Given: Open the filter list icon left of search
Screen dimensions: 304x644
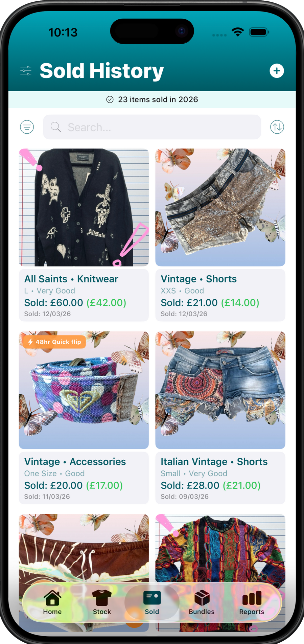Looking at the screenshot, I should click(27, 127).
